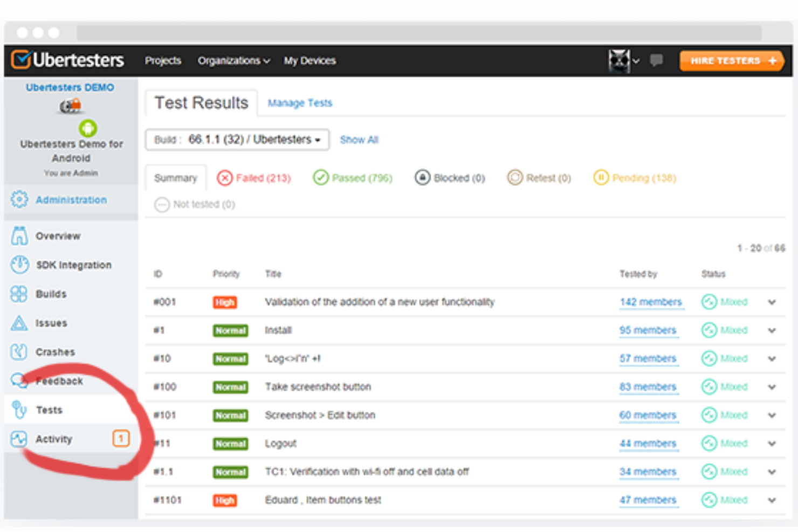Open the Feedback section
Viewport: 798px width, 532px height.
(59, 381)
